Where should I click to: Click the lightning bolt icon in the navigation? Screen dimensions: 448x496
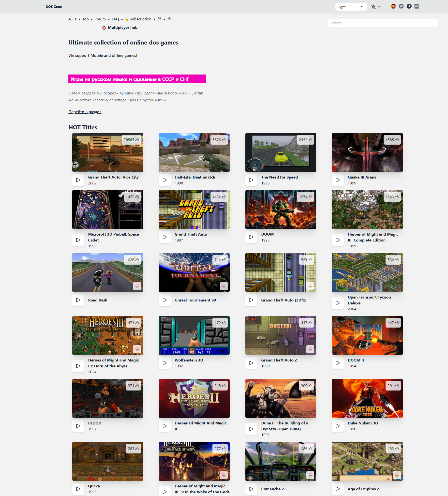coord(169,19)
